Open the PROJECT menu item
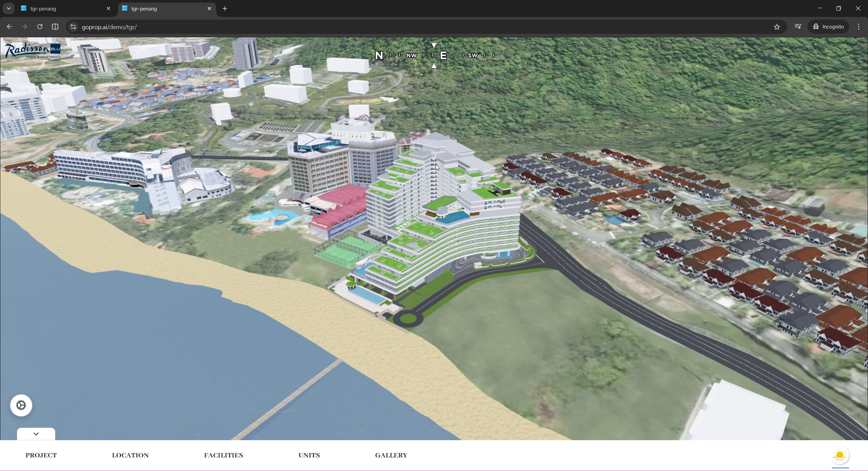The image size is (868, 471). click(x=41, y=455)
